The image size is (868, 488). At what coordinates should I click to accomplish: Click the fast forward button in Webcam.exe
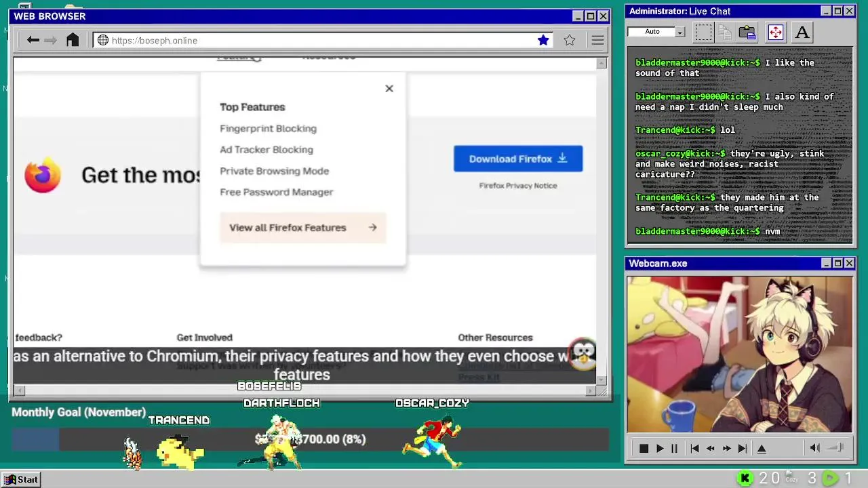(726, 448)
